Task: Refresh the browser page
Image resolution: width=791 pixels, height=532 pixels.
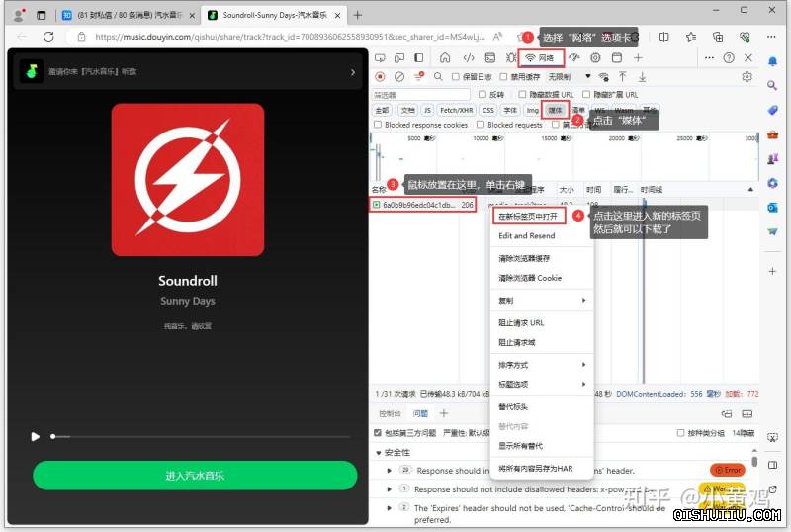Action: pos(48,37)
